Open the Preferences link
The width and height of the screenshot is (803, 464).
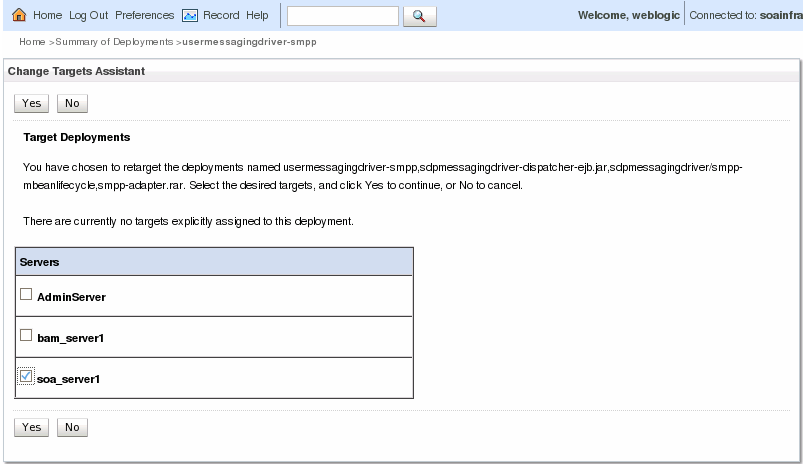[144, 15]
